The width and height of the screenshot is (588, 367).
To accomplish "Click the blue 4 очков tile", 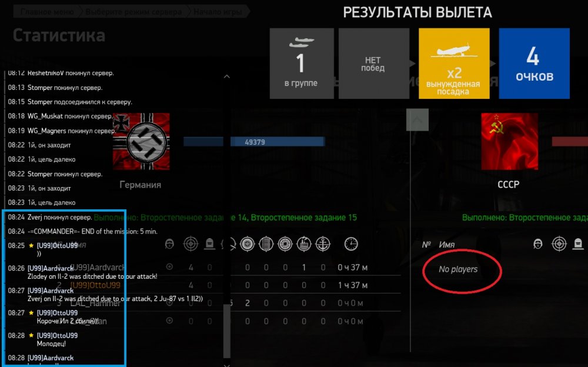I will [x=534, y=64].
